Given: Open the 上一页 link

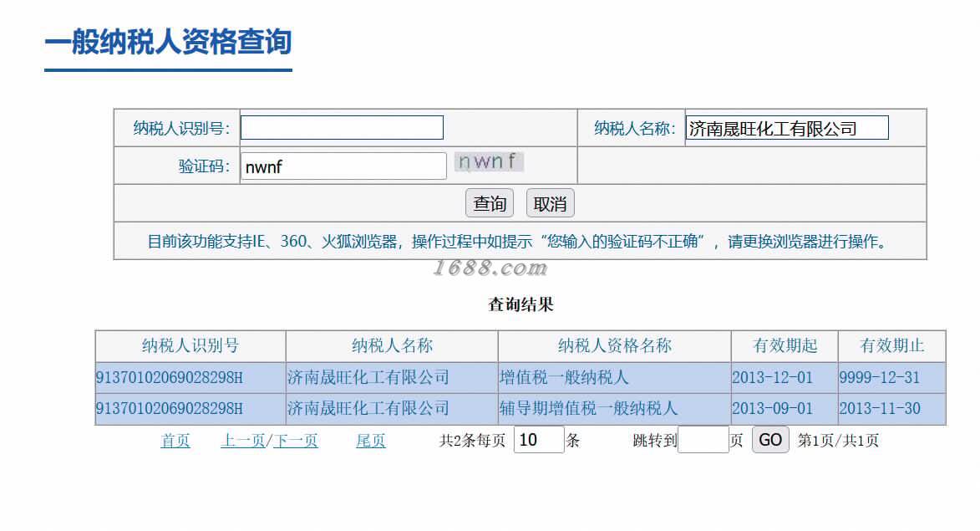Looking at the screenshot, I should (242, 441).
